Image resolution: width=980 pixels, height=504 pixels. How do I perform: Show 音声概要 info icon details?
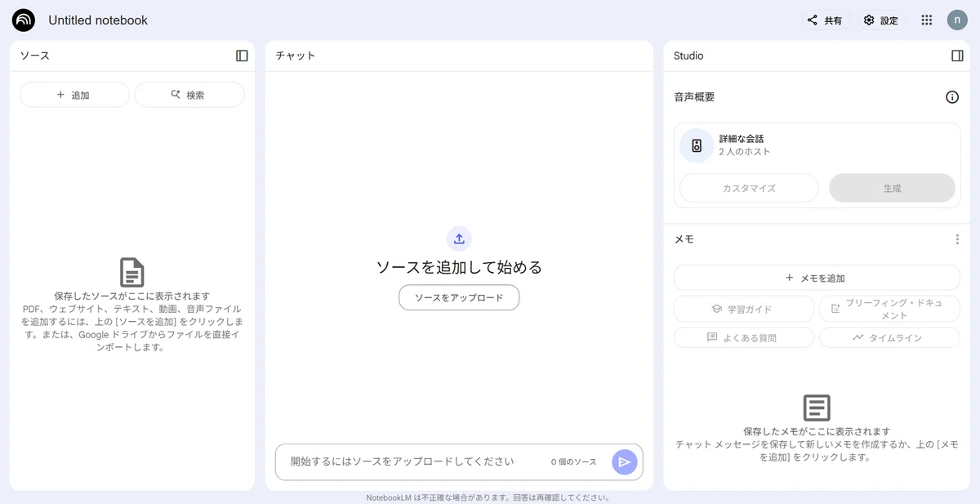pos(952,97)
